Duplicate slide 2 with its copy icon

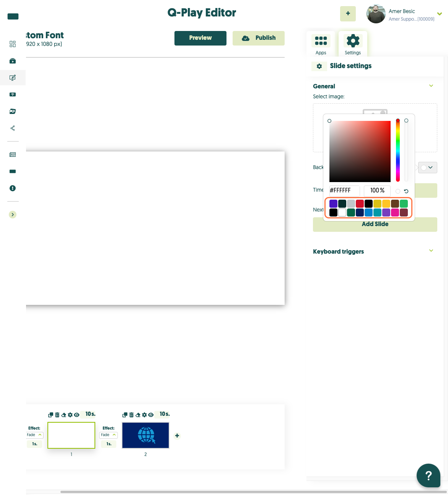coord(125,415)
